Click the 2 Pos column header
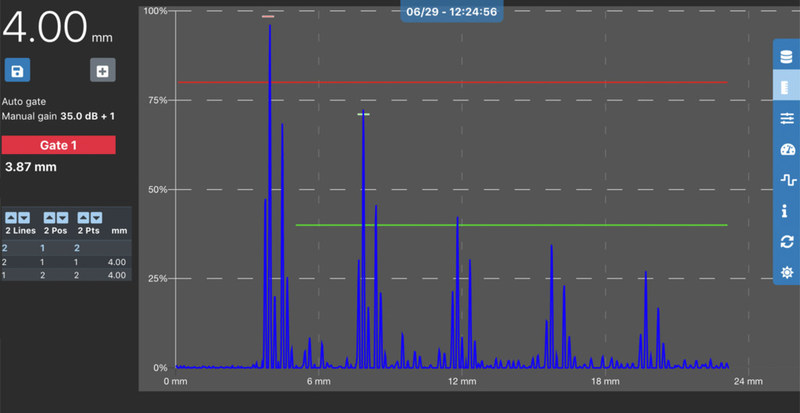 56,231
